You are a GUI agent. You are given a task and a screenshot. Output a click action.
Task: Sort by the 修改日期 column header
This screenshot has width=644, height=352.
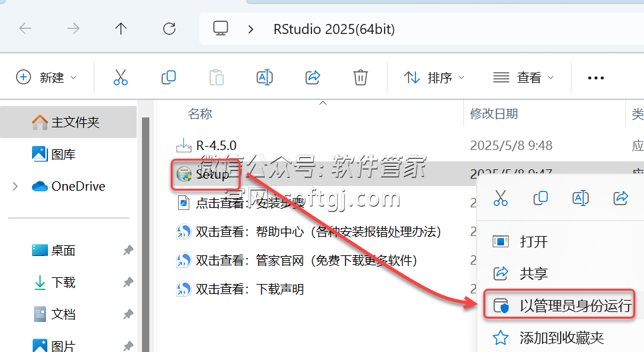[x=494, y=113]
